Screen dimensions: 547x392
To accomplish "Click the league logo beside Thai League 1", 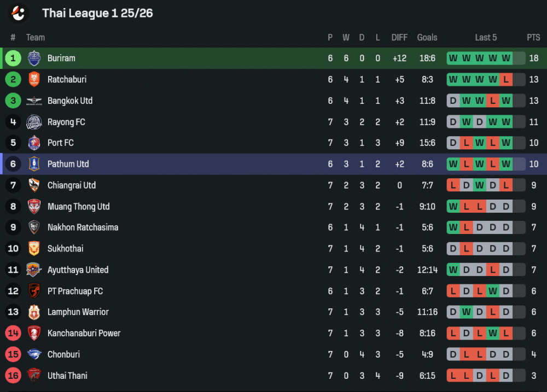I will click(19, 13).
